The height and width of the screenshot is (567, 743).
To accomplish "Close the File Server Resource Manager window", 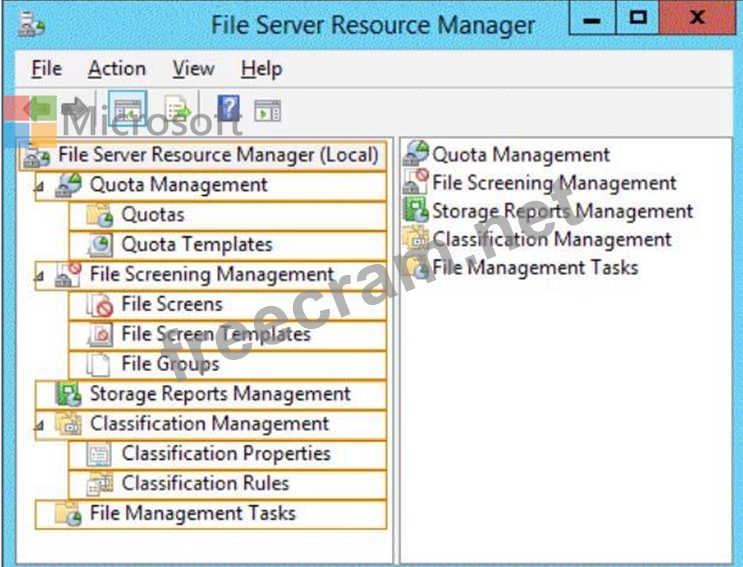I will (697, 18).
